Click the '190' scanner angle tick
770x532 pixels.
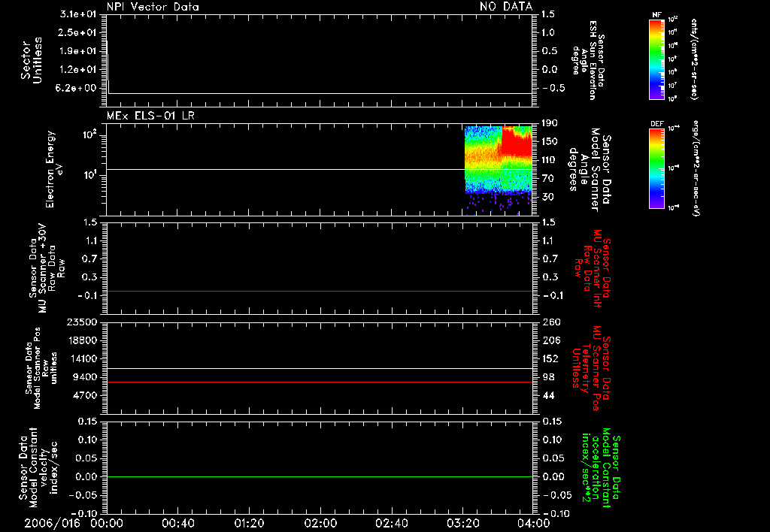click(x=550, y=123)
